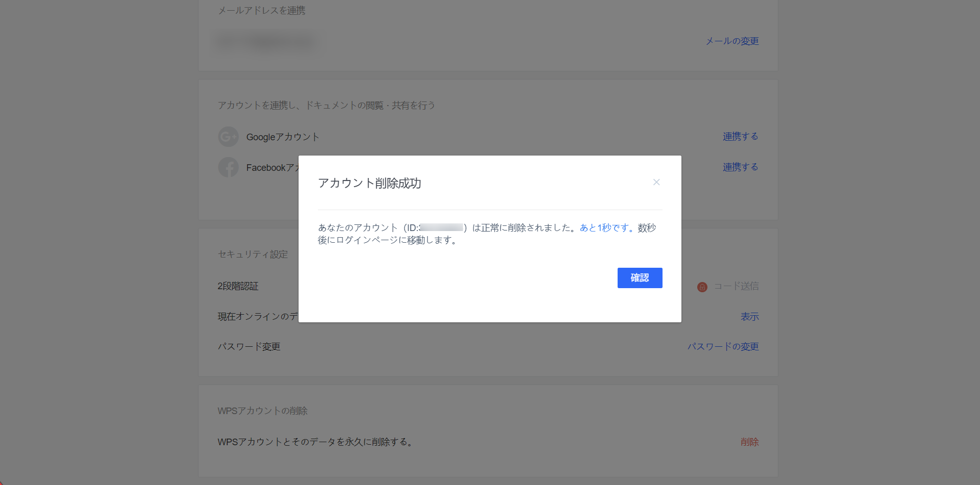Click the red 削除 link
980x485 pixels.
coord(750,442)
